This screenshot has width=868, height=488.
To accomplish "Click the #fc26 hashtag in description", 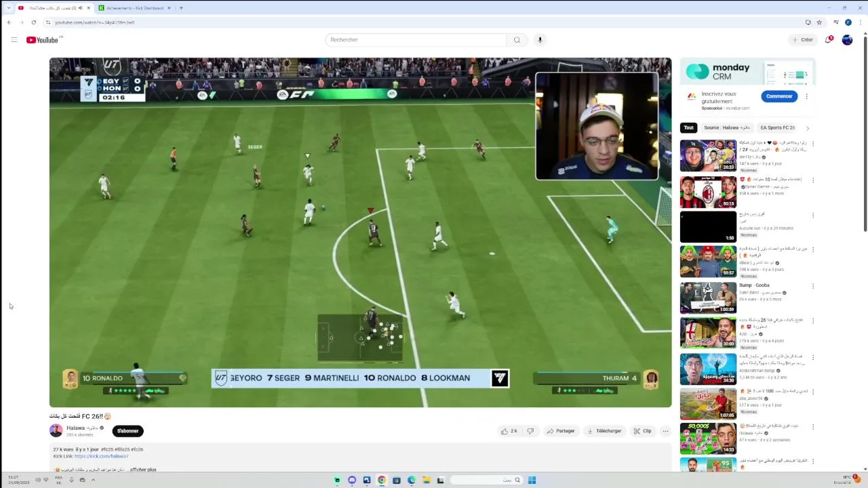I will [x=137, y=449].
